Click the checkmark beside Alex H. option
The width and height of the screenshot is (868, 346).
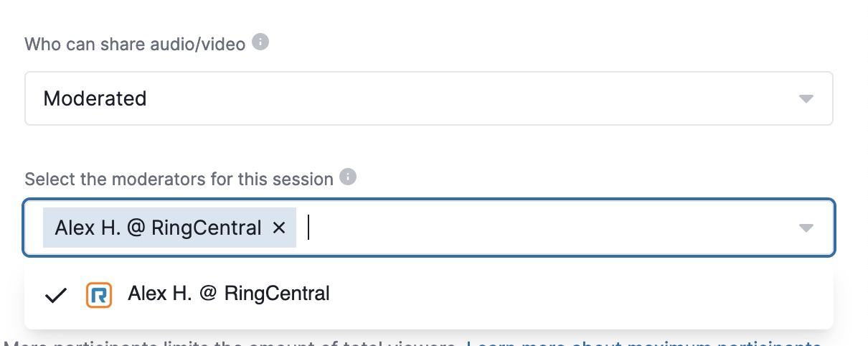point(55,294)
